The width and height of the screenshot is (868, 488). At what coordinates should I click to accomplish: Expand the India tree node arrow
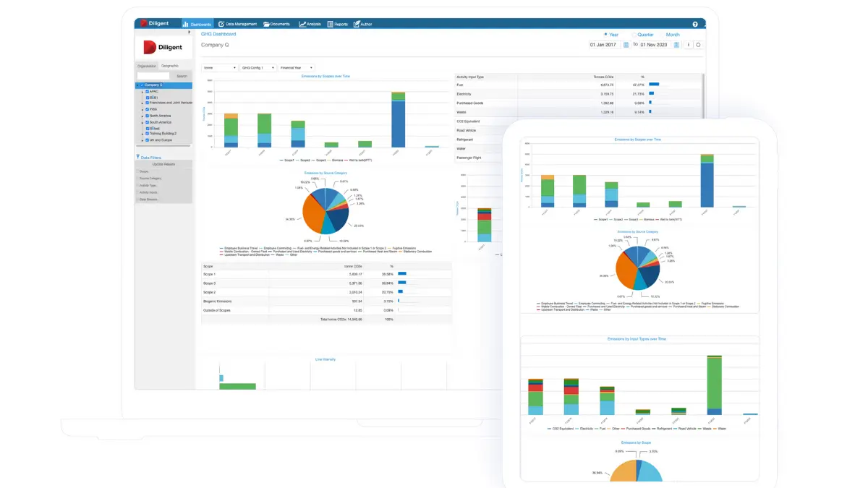(142, 109)
